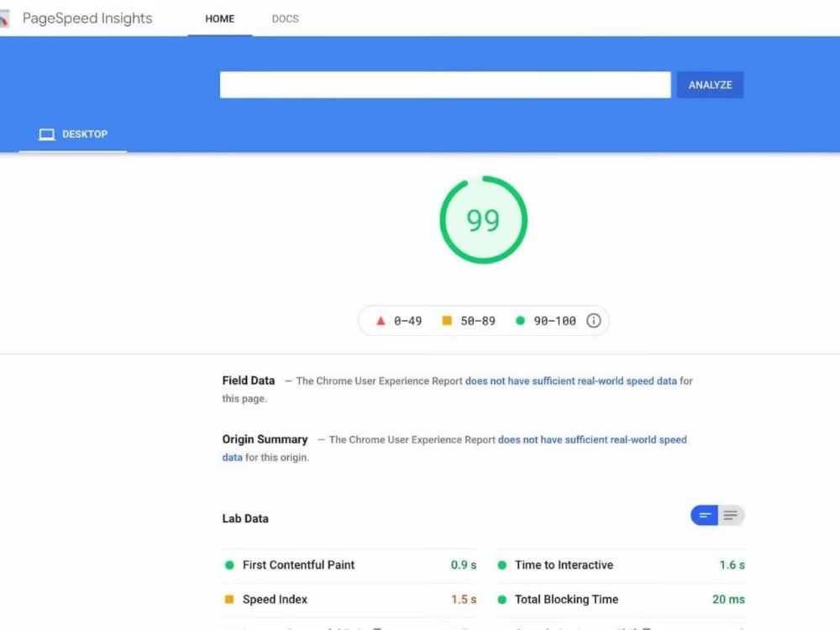Select the HOME tab
The image size is (840, 630).
[x=219, y=18]
